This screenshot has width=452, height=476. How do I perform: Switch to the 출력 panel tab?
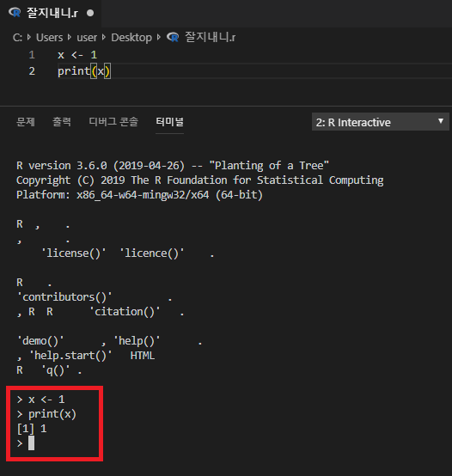click(x=62, y=122)
